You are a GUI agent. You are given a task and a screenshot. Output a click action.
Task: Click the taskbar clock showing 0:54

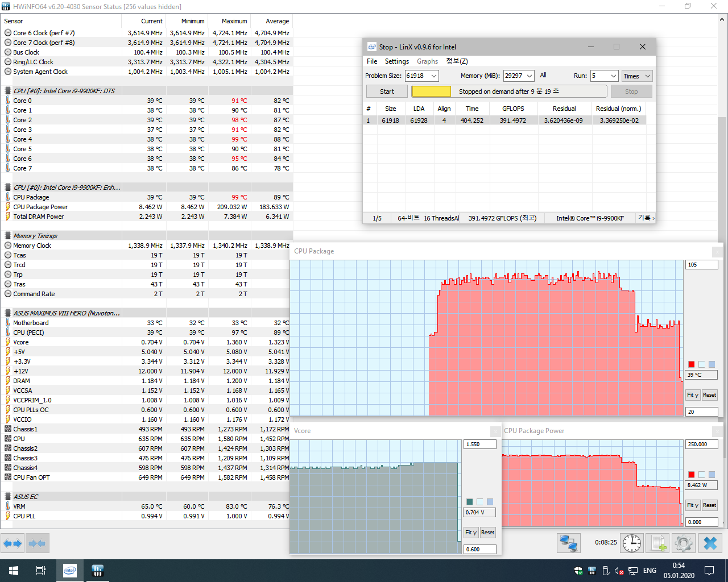[x=679, y=571]
